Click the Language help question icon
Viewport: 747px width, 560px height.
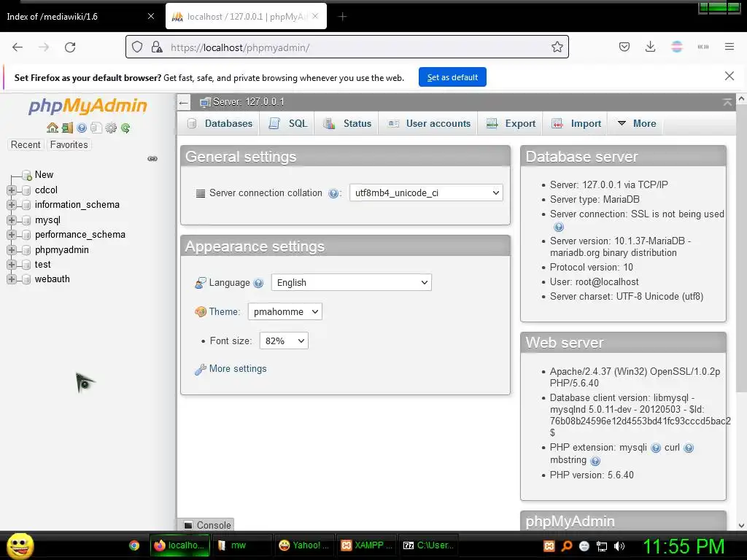[x=258, y=283]
